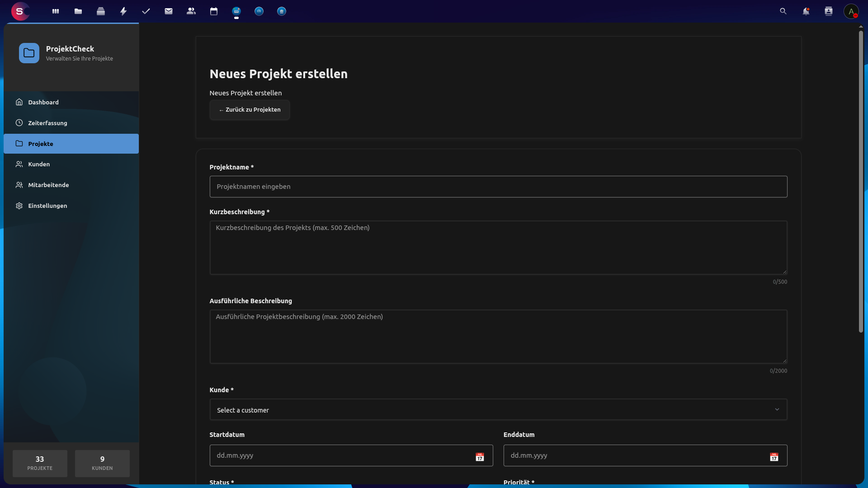Switch to the Dashboard section
Screen dimensions: 868x488
[x=43, y=102]
